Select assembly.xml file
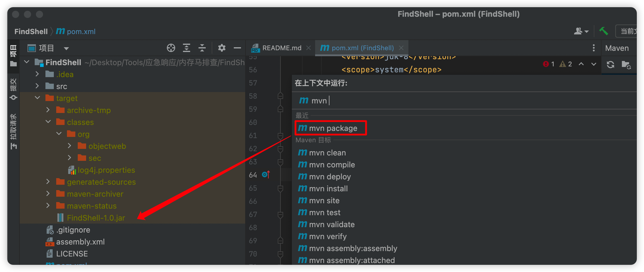This screenshot has width=644, height=272. point(80,242)
